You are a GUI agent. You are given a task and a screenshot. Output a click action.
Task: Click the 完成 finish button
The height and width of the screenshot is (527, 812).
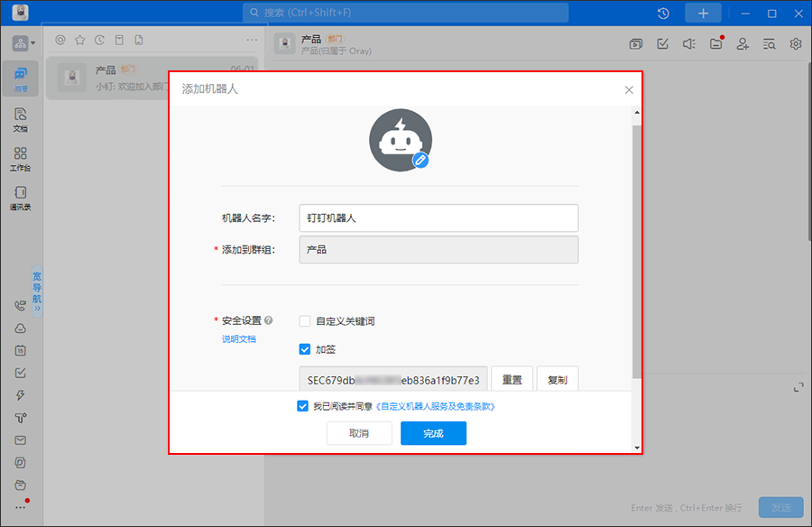click(433, 433)
